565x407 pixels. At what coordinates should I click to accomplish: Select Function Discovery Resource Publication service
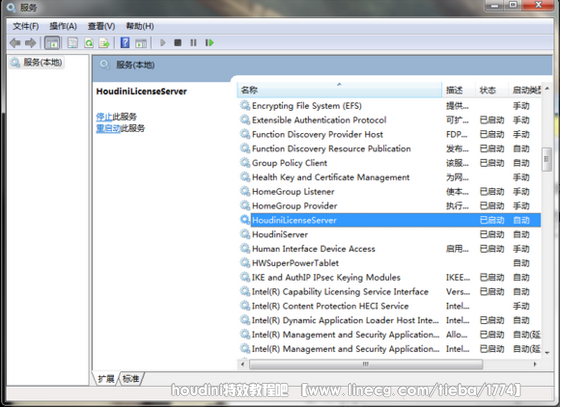[x=389, y=149]
